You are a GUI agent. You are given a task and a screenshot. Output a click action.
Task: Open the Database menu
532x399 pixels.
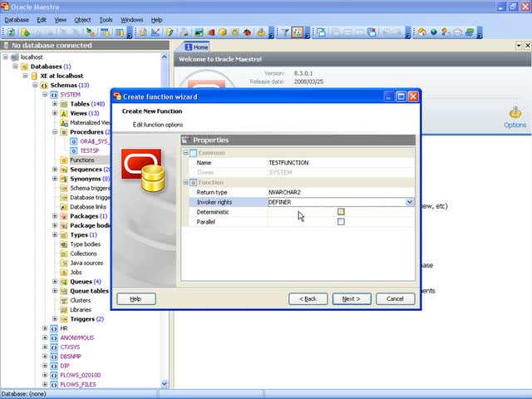click(x=17, y=20)
